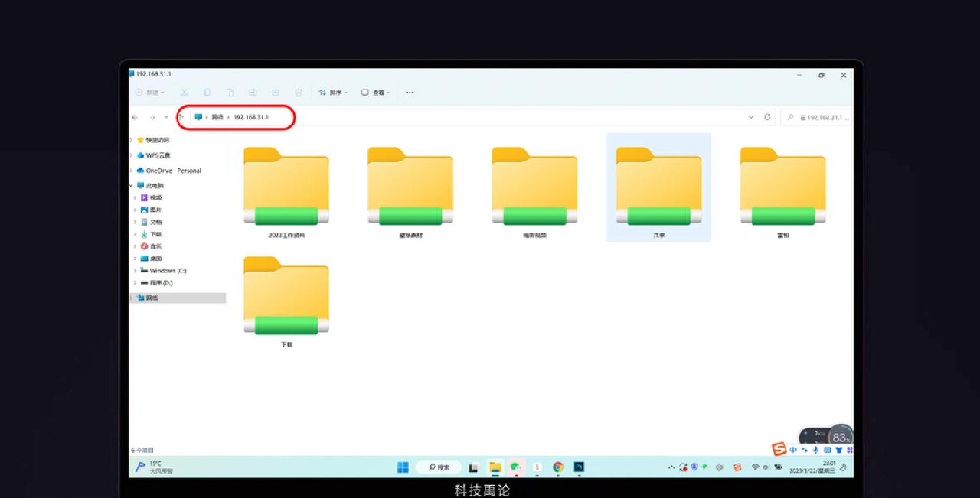Toggle Sogou 中 Chinese input mode

pos(793,450)
